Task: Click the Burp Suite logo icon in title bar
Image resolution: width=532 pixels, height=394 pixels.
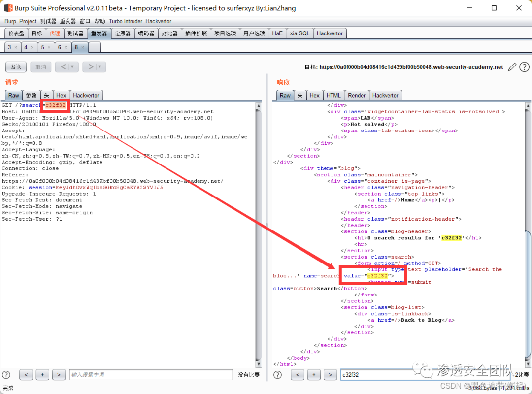Action: coord(8,8)
